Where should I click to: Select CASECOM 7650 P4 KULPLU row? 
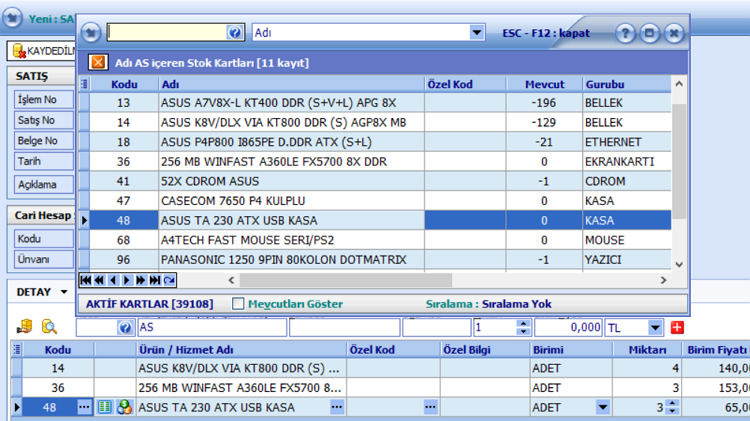[x=380, y=201]
